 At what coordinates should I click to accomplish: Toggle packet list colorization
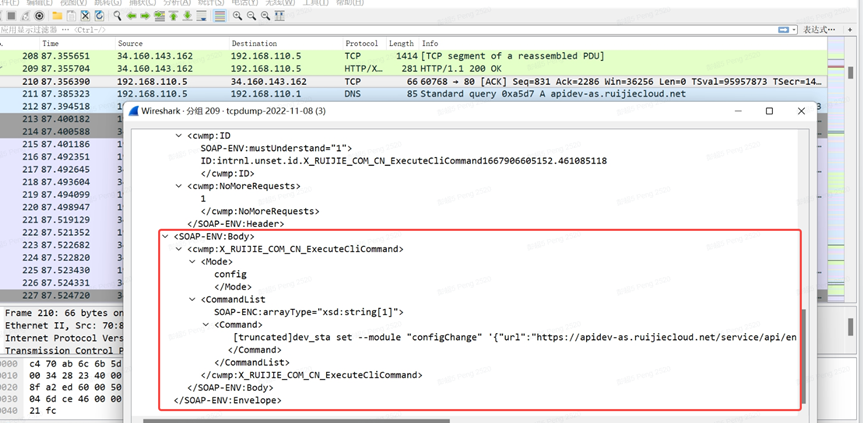tap(220, 16)
